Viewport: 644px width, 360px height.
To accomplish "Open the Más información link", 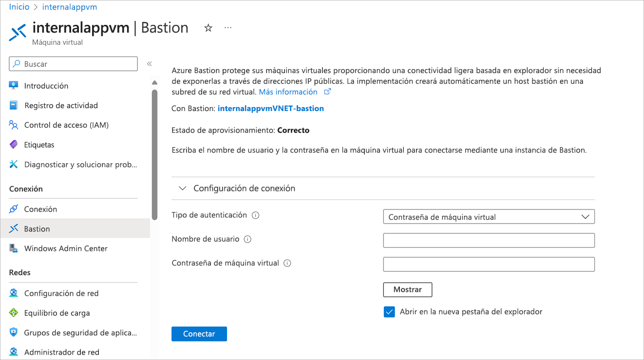I will click(288, 92).
